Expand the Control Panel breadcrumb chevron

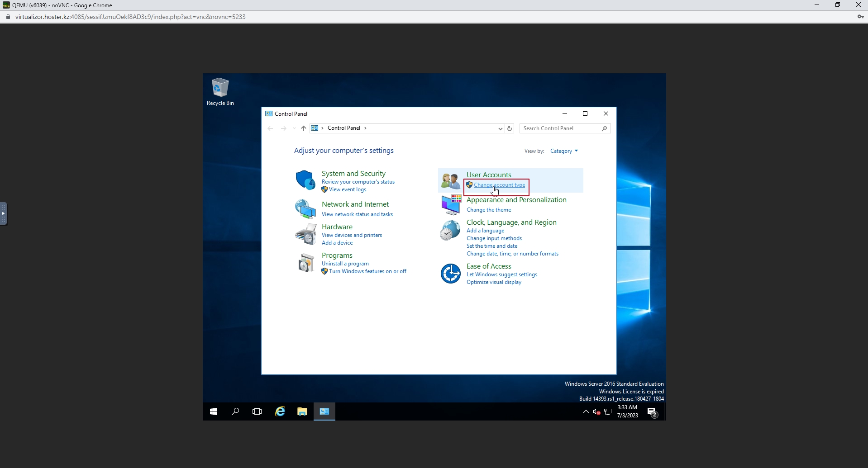365,128
